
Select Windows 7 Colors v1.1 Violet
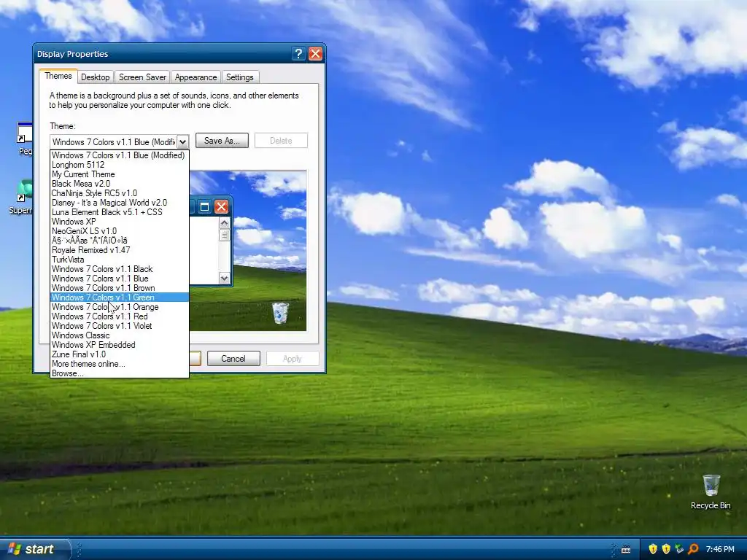click(x=120, y=326)
